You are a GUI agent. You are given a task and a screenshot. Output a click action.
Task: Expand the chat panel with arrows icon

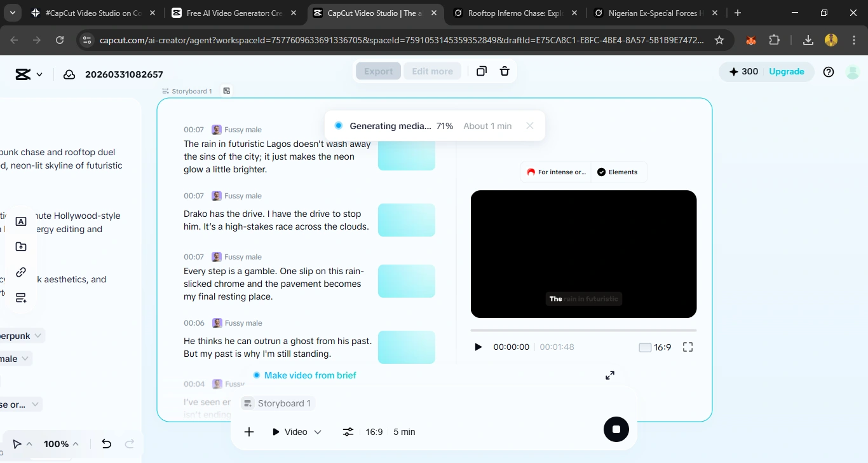coord(610,375)
